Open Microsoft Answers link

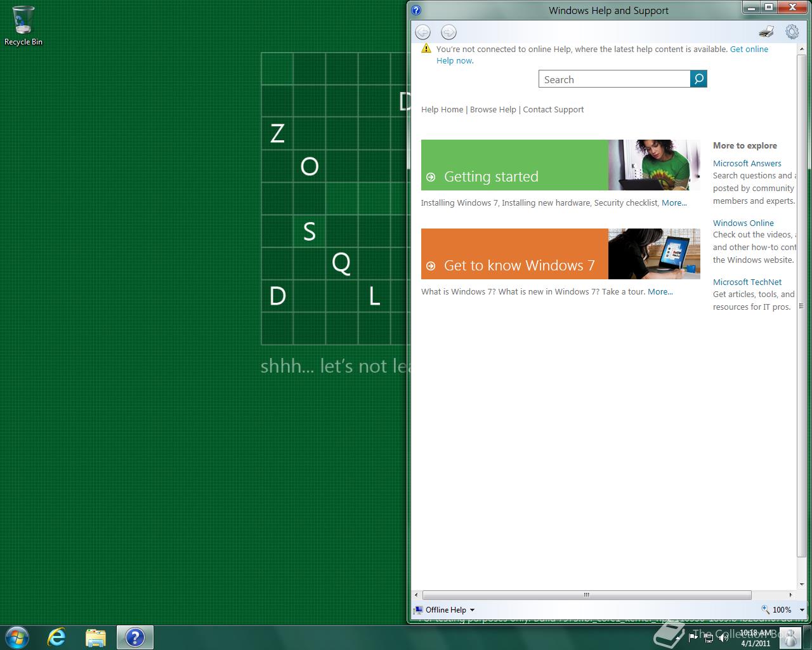tap(747, 163)
